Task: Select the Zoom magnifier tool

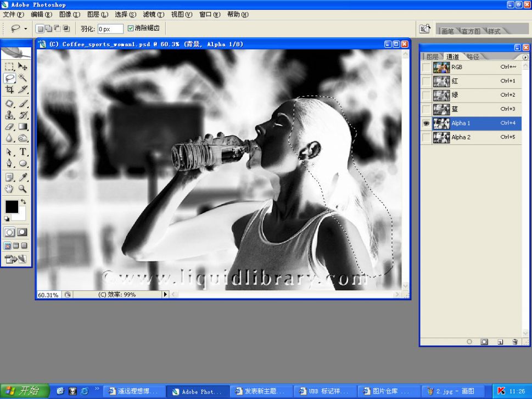Action: (23, 189)
